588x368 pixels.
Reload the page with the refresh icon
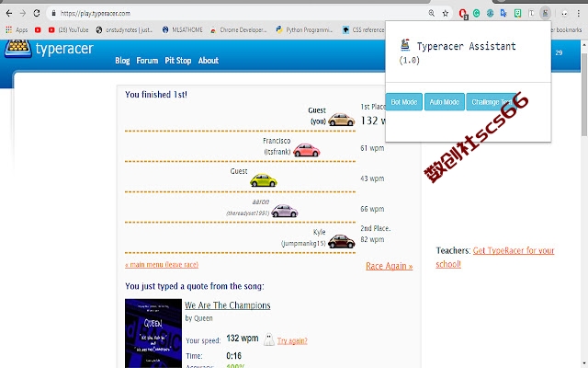(37, 14)
